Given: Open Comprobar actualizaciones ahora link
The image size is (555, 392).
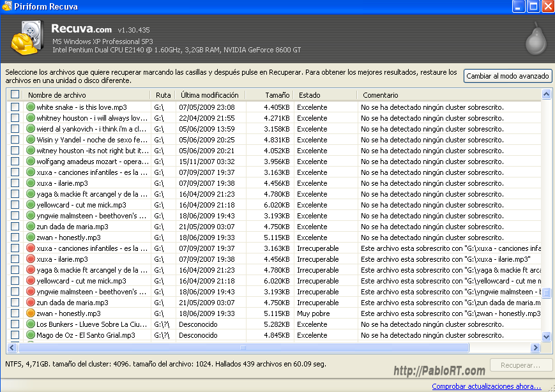Looking at the screenshot, I should [486, 386].
